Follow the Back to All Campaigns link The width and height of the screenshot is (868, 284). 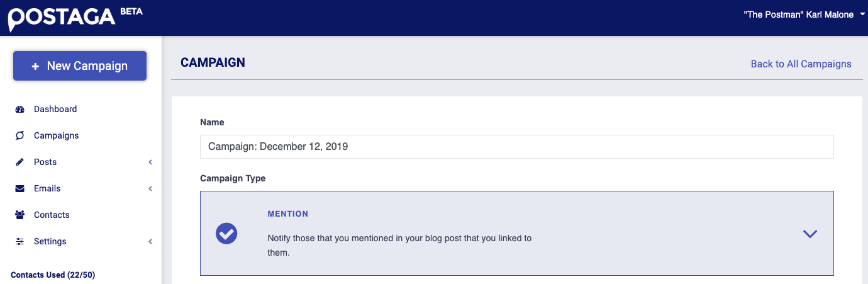801,64
